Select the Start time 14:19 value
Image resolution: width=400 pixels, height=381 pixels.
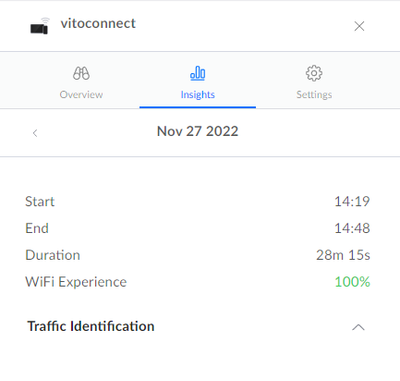click(352, 201)
